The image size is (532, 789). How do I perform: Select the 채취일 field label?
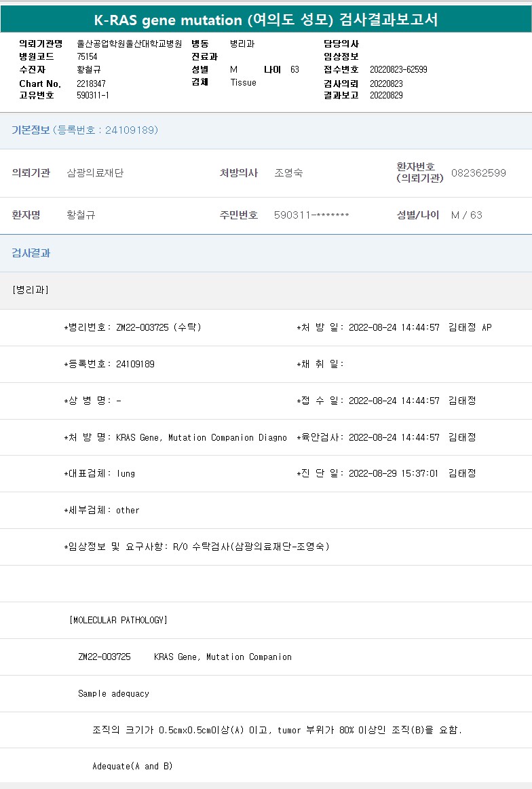(320, 364)
